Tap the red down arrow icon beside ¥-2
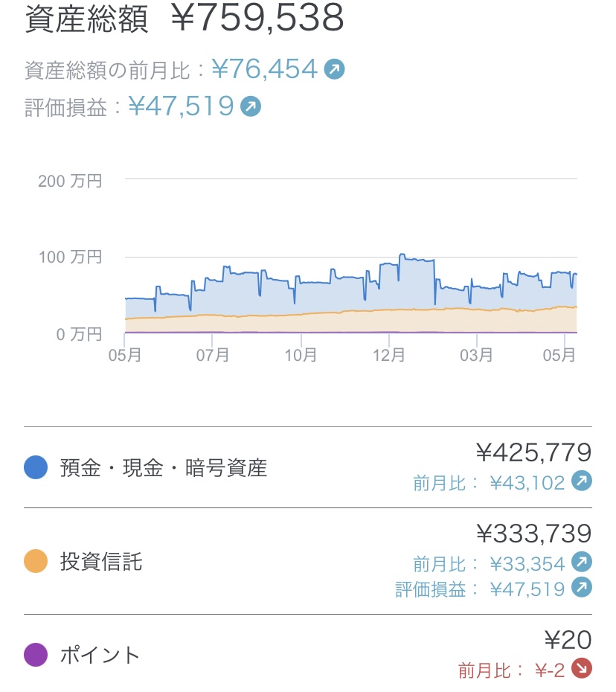The image size is (616, 692). (x=581, y=670)
